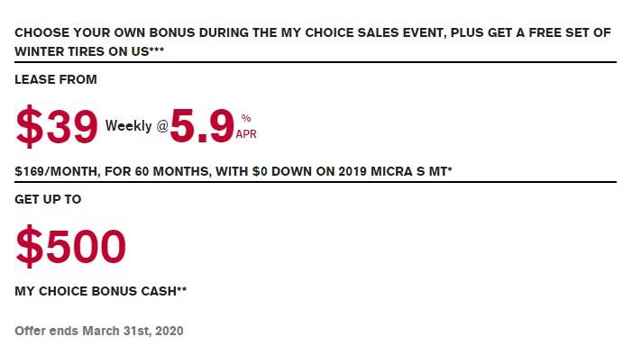Click the "Offer ends March 31st, 2020" note
The image size is (641, 364).
point(99,331)
